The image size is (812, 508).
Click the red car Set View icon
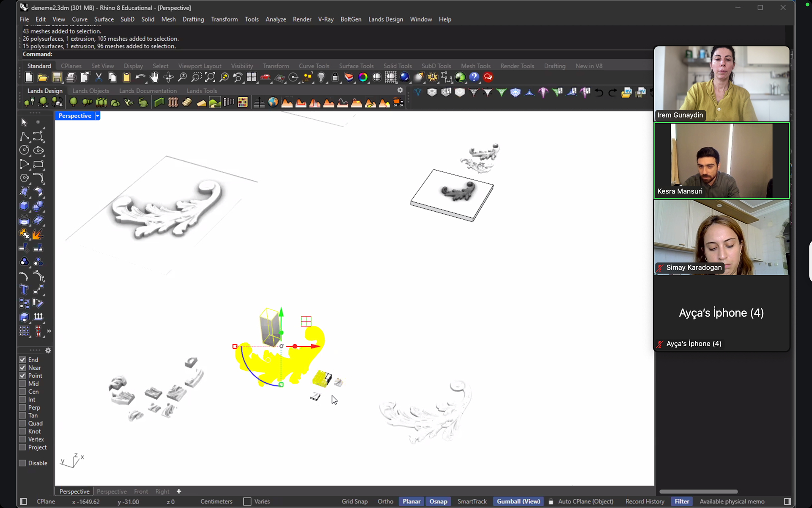click(266, 77)
